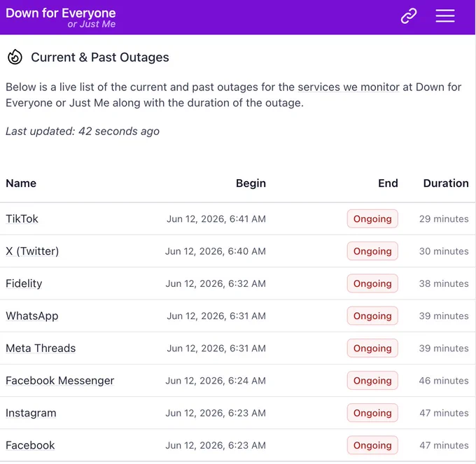Screen dimensions: 476x464
Task: Open the hamburger menu icon
Action: point(444,16)
